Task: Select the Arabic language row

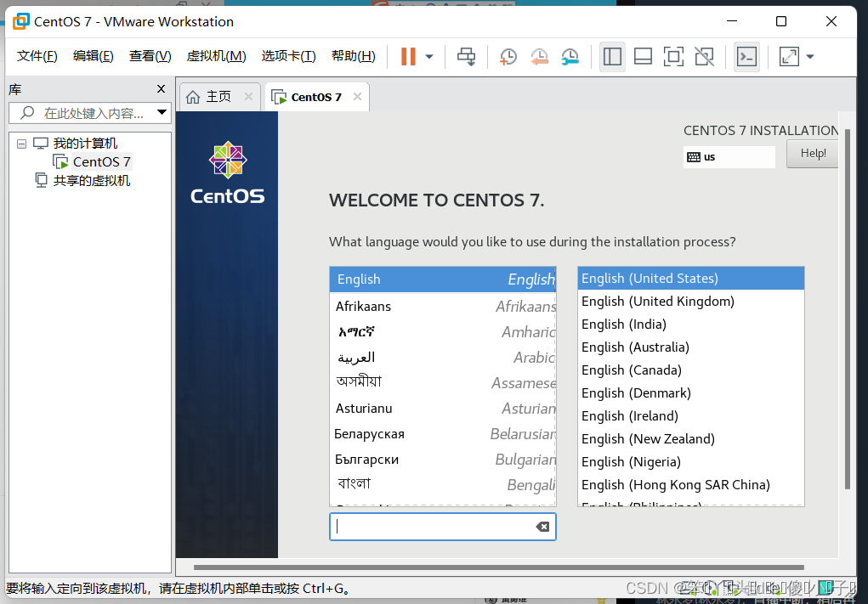Action: coord(443,357)
